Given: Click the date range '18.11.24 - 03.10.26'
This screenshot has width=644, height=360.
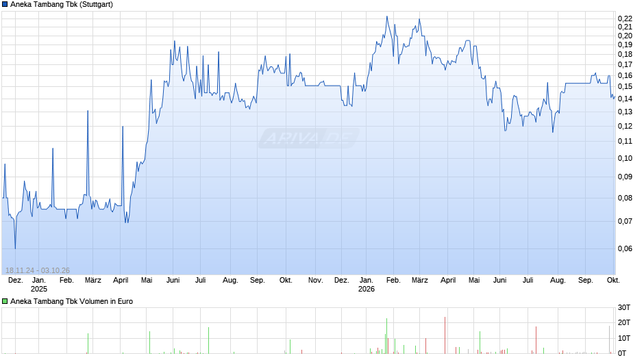Looking at the screenshot, I should click(x=38, y=270).
